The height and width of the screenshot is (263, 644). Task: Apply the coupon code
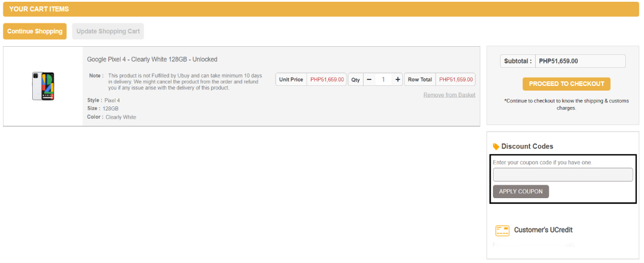point(520,192)
